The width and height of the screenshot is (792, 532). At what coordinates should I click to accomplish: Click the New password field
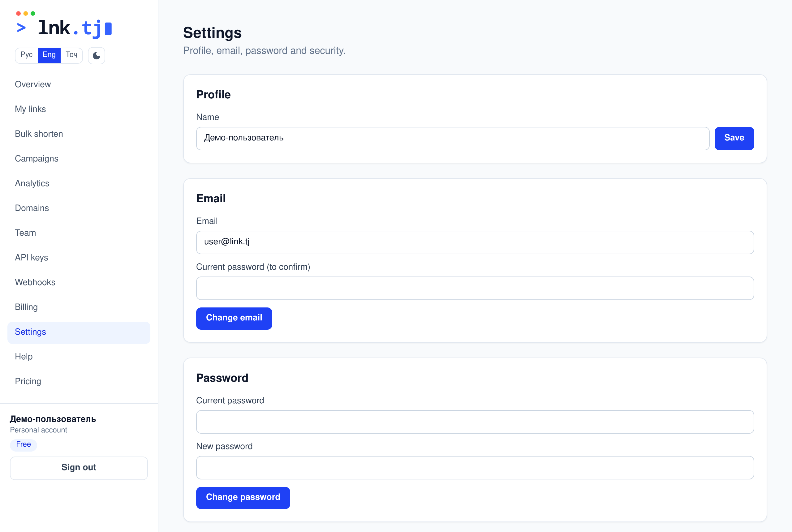pos(475,468)
